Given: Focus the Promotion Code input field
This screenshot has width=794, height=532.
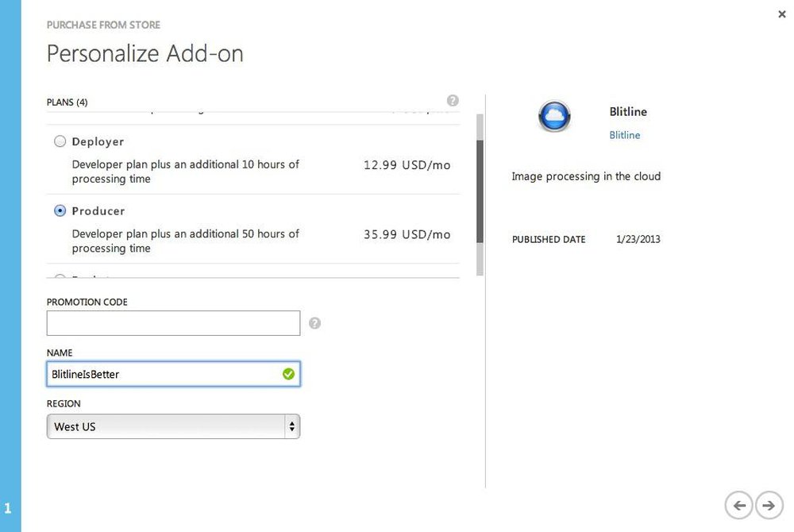Looking at the screenshot, I should click(173, 323).
